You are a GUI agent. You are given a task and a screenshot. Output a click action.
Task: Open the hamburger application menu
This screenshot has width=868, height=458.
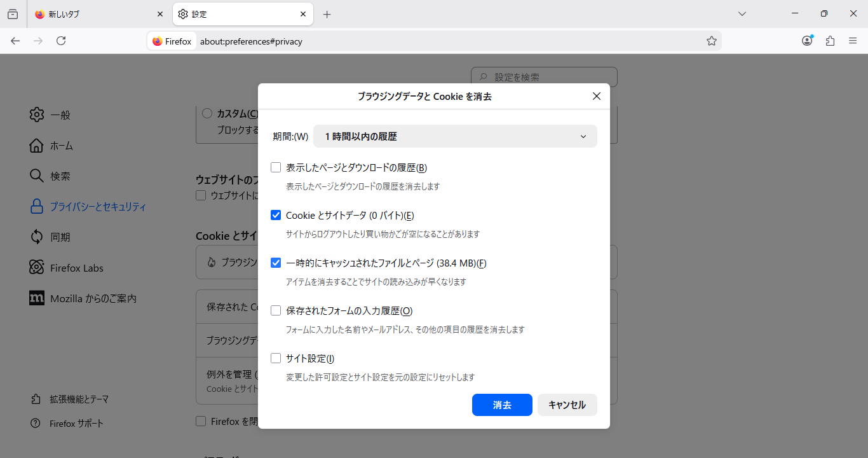(853, 41)
